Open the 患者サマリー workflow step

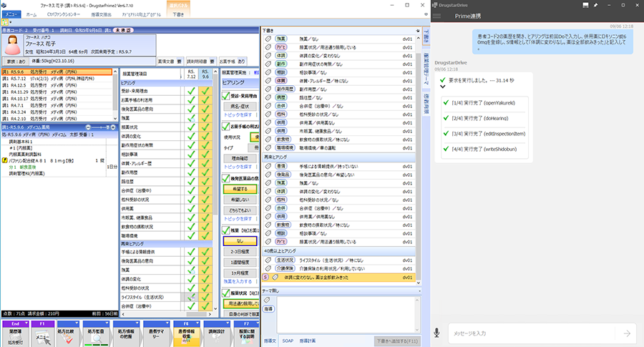point(156,334)
